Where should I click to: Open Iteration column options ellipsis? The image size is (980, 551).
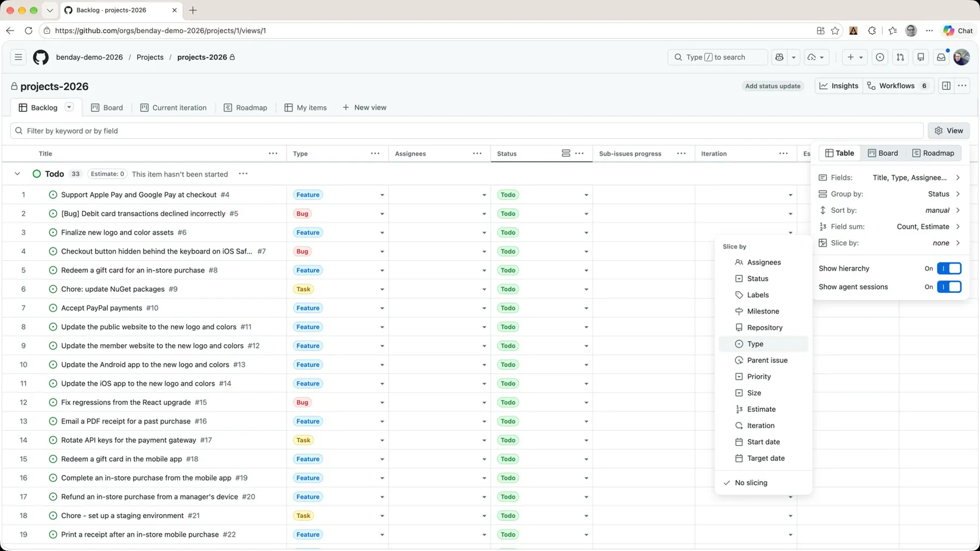[x=783, y=154]
